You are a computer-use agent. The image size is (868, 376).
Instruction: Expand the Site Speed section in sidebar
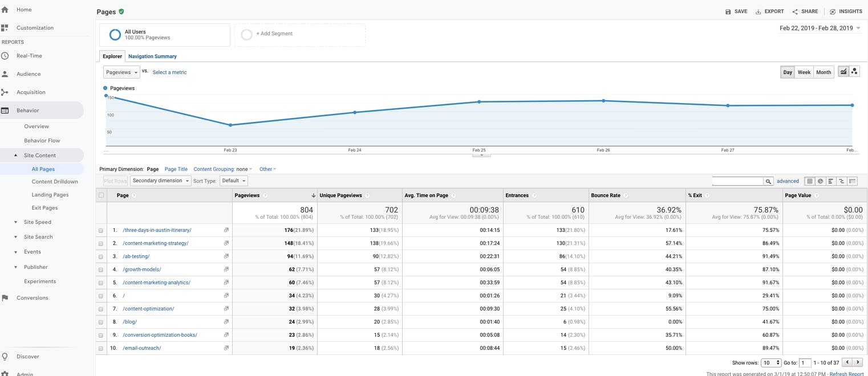tap(16, 222)
